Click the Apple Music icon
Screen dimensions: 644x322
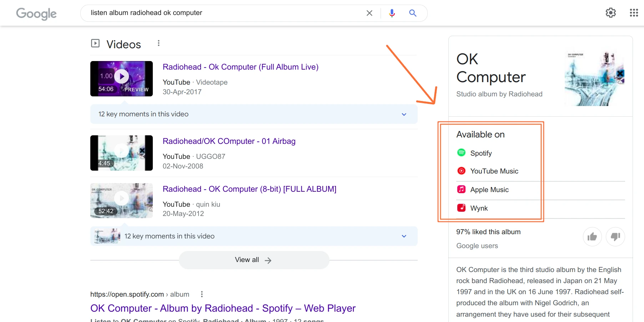461,189
